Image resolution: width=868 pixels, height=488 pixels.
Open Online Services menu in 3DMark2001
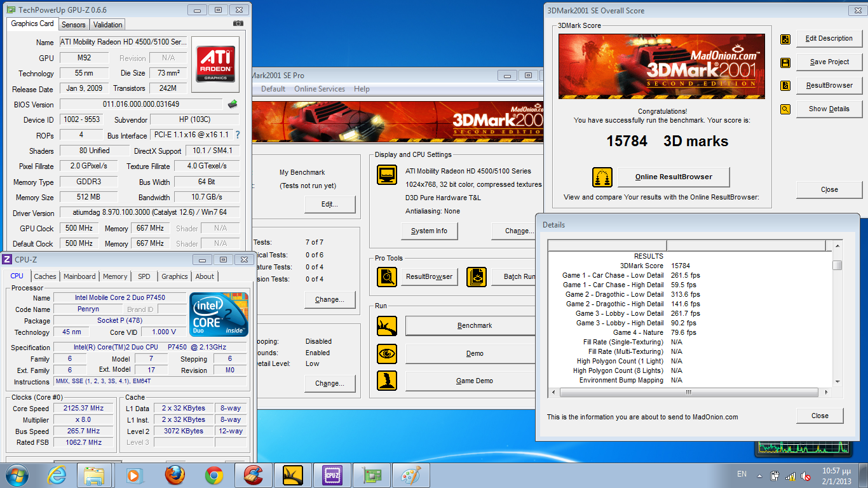click(x=320, y=89)
